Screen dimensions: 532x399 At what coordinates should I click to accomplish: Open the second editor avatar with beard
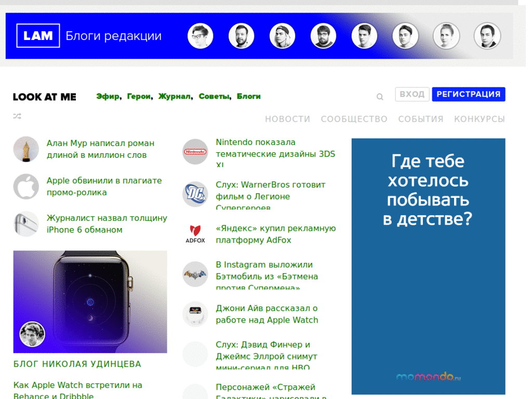(241, 36)
